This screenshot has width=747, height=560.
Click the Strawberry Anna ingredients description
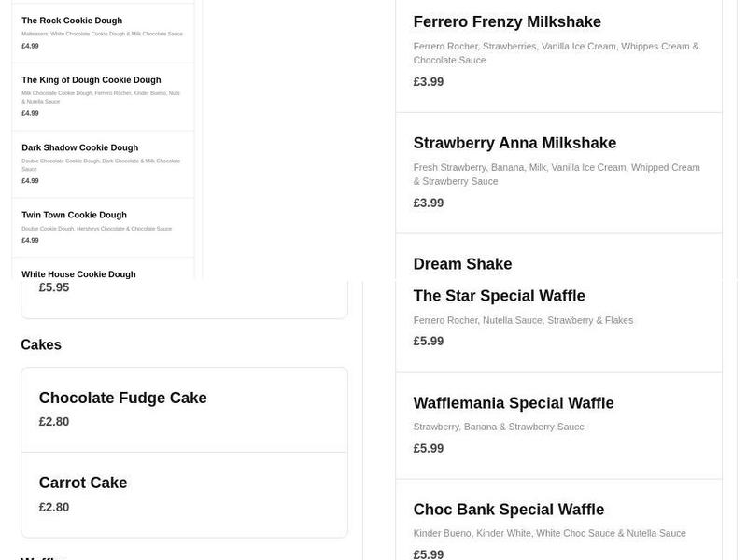click(557, 174)
